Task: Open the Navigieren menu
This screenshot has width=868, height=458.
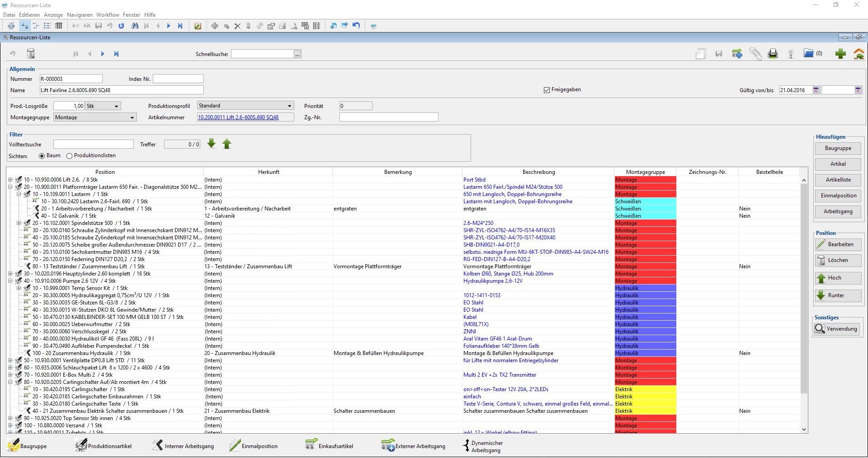Action: (x=80, y=15)
